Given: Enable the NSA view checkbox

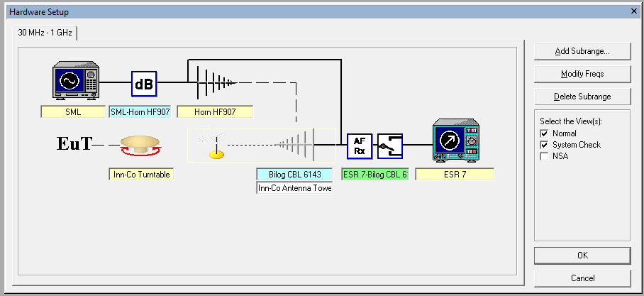Looking at the screenshot, I should (x=544, y=157).
